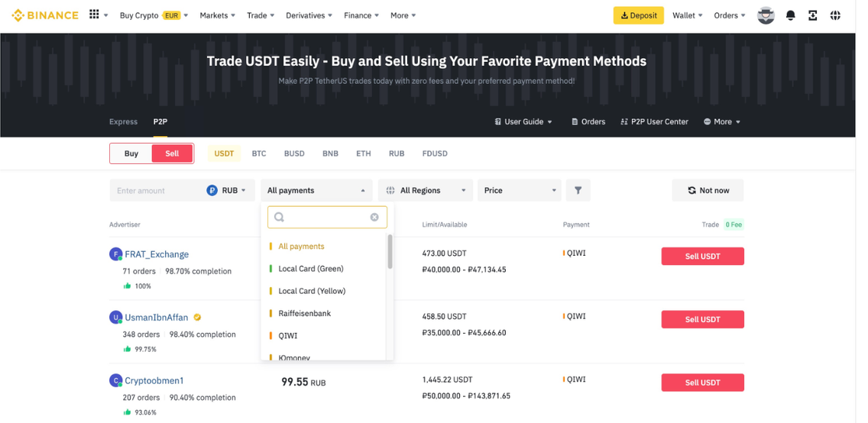Open the apps grid menu icon
Screen dimensions: 868x423
(x=94, y=15)
